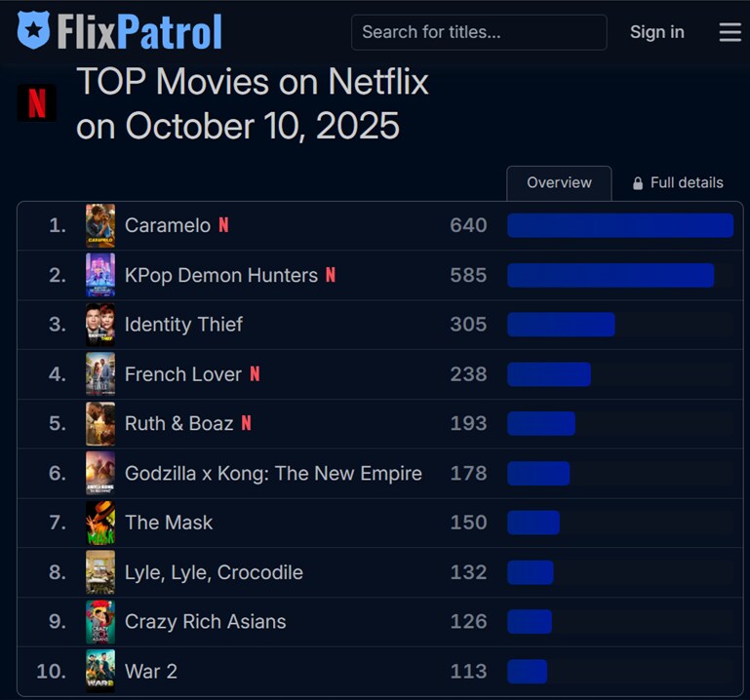
Task: Click the Netflix N badge beside Caramelo
Action: [223, 225]
